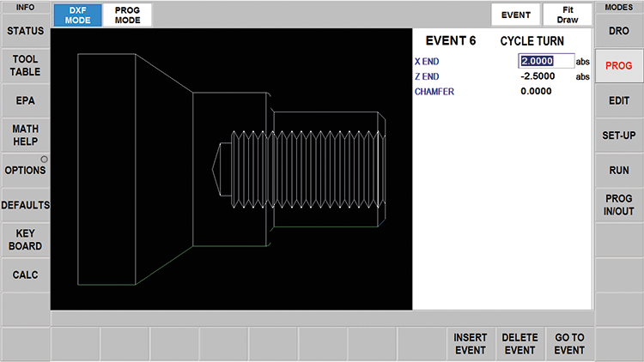The width and height of the screenshot is (644, 362).
Task: Click the CHAMFER label
Action: pyautogui.click(x=434, y=92)
